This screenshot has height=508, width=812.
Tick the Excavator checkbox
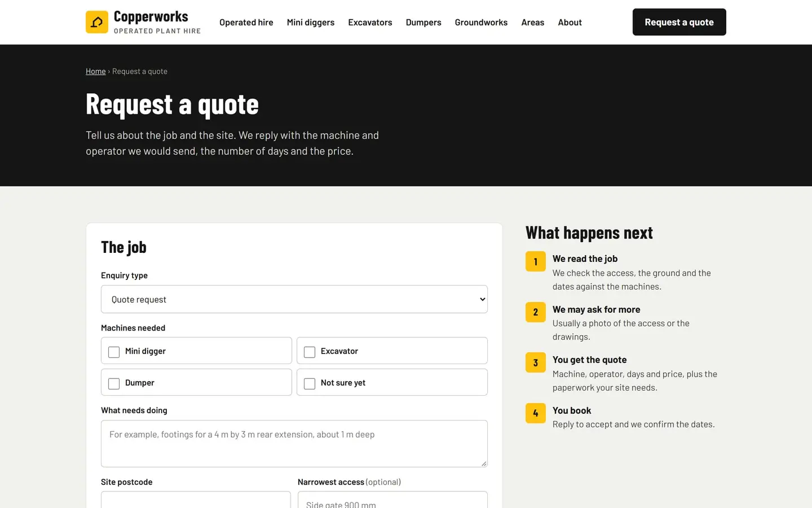click(310, 352)
